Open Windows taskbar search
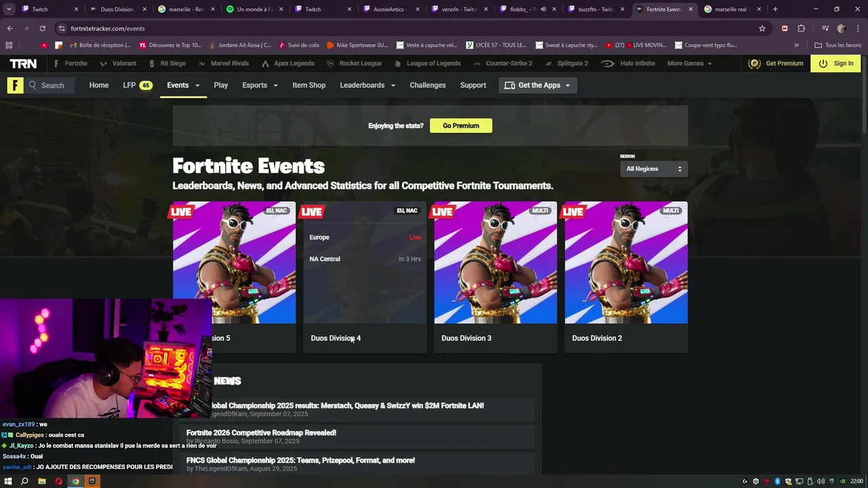Screen dimensions: 868x488 24,481
